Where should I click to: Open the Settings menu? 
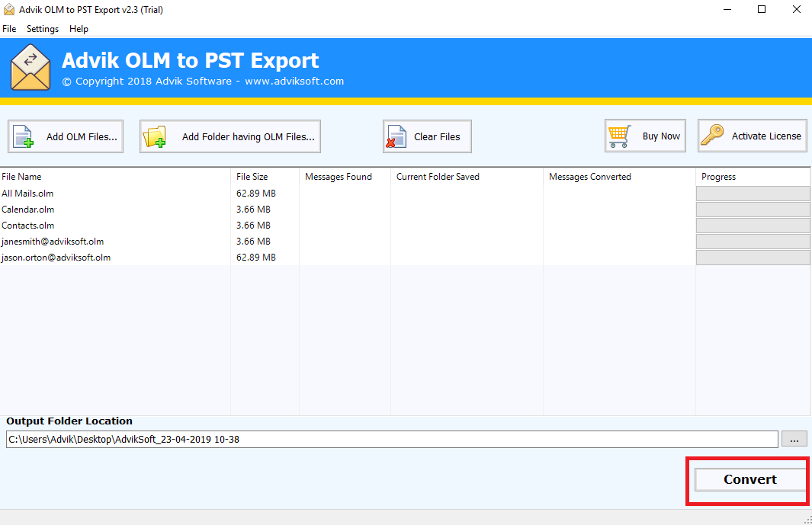[x=43, y=29]
